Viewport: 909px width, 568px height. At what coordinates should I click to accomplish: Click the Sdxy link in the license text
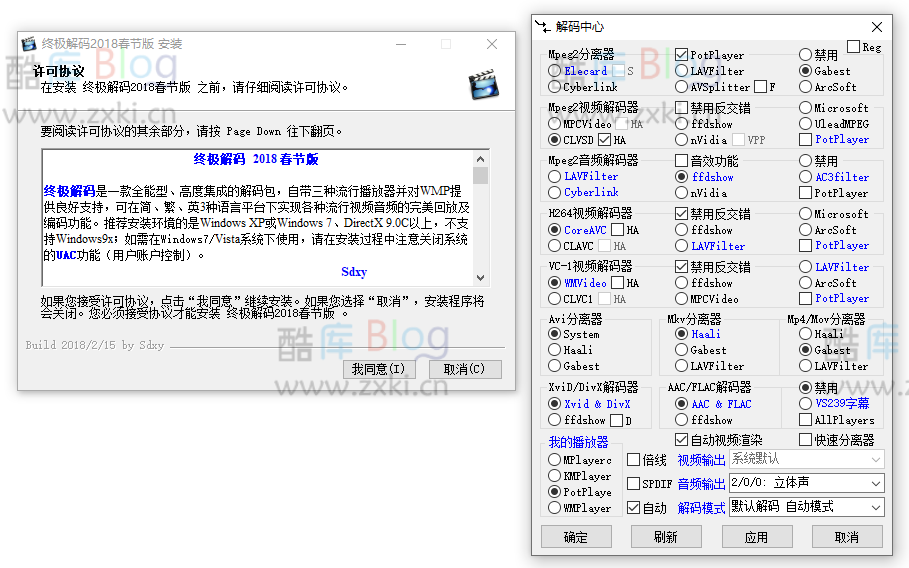pos(354,272)
